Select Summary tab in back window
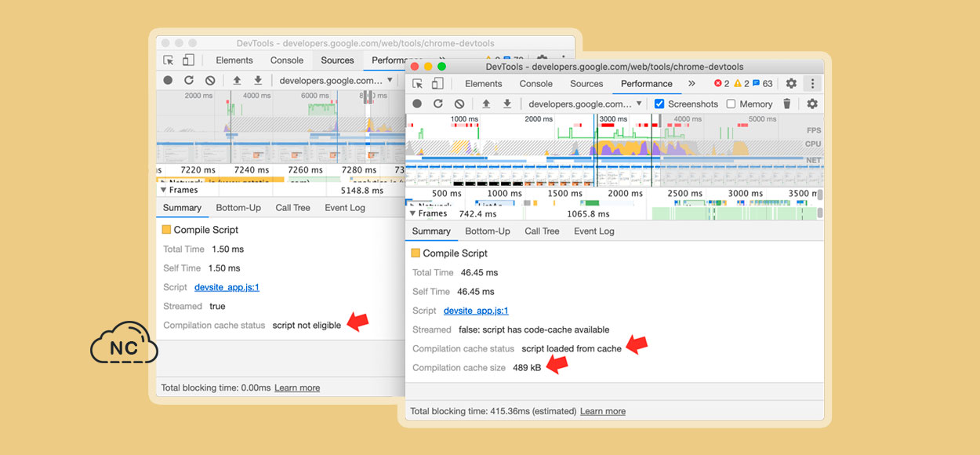The width and height of the screenshot is (980, 455). point(182,208)
